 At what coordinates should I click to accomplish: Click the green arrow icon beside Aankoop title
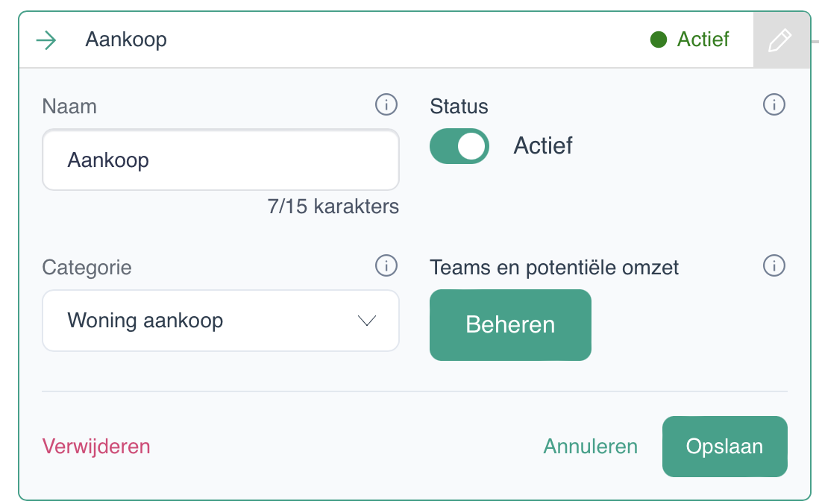(46, 40)
